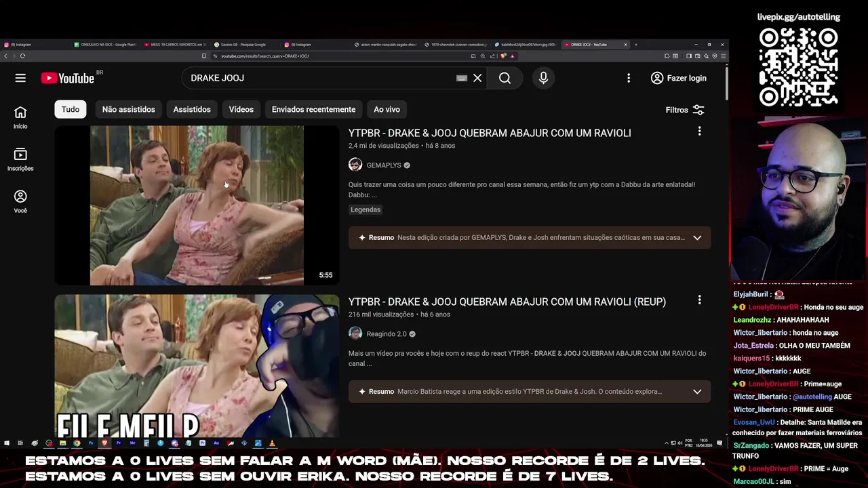868x488 pixels.
Task: Open a new browser tab with plus icon
Action: click(x=635, y=45)
